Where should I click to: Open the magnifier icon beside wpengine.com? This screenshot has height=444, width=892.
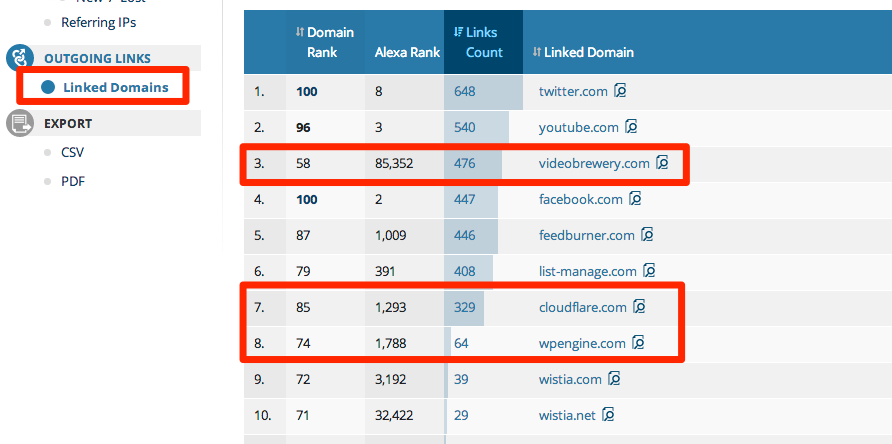pyautogui.click(x=638, y=343)
